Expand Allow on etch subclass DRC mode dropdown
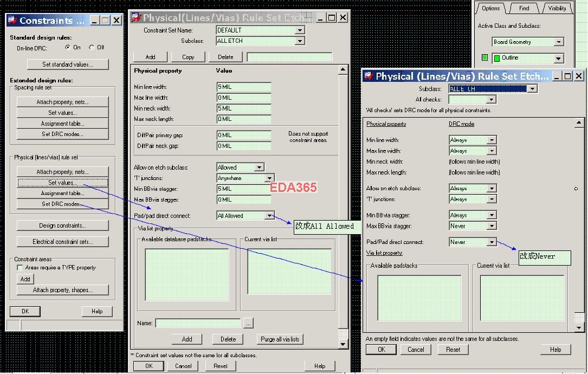The image size is (588, 374). 492,188
